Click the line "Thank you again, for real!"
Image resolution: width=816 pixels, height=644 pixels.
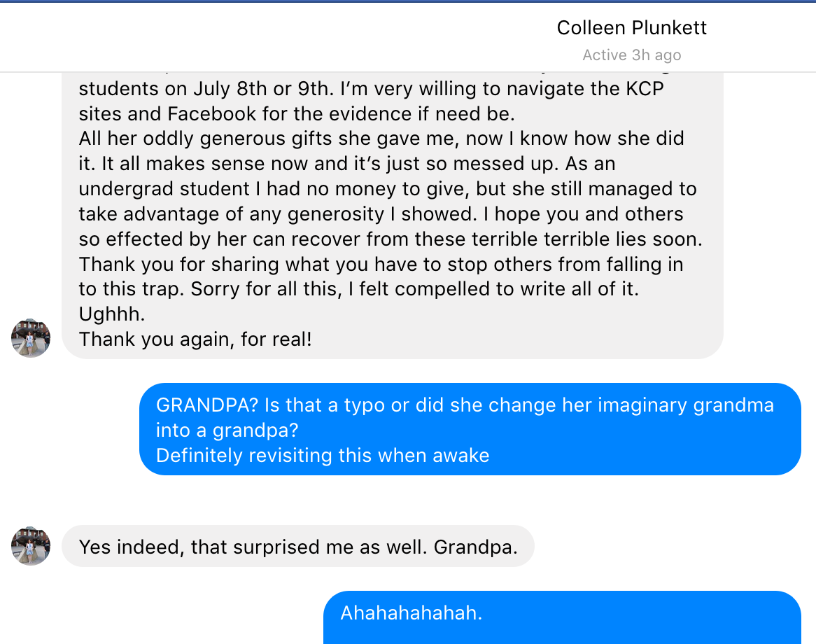click(195, 339)
